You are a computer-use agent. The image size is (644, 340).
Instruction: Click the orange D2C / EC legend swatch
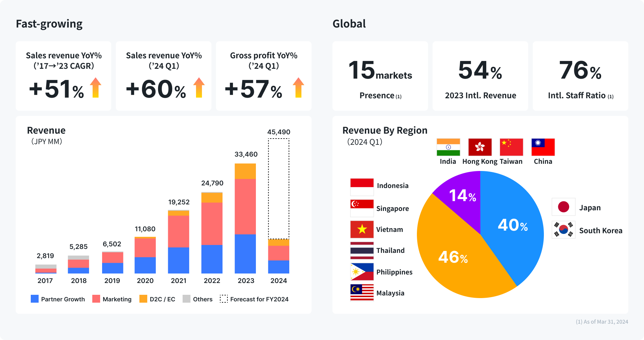[143, 299]
